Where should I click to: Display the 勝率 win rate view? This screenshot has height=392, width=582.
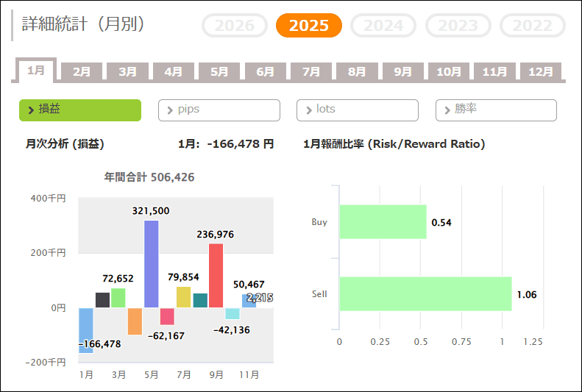(x=496, y=110)
